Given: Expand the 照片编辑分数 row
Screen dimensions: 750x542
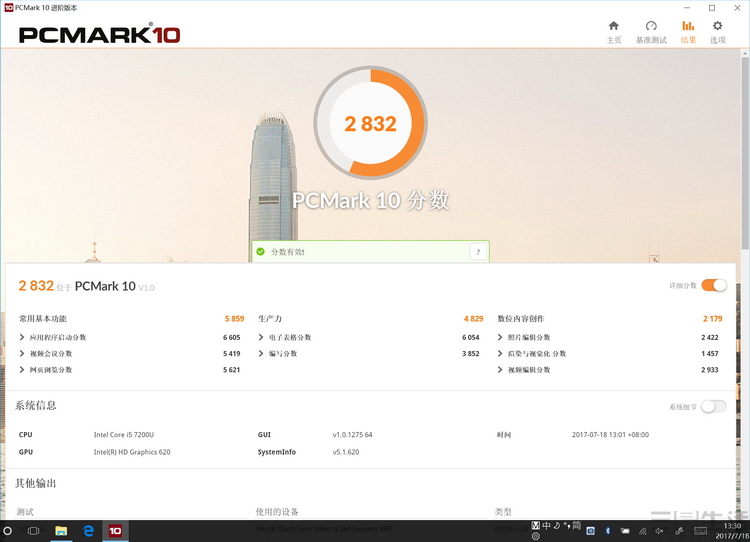Looking at the screenshot, I should (524, 337).
